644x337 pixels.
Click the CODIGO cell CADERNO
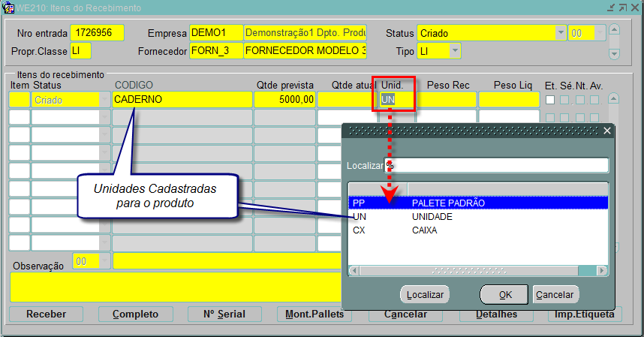[182, 100]
